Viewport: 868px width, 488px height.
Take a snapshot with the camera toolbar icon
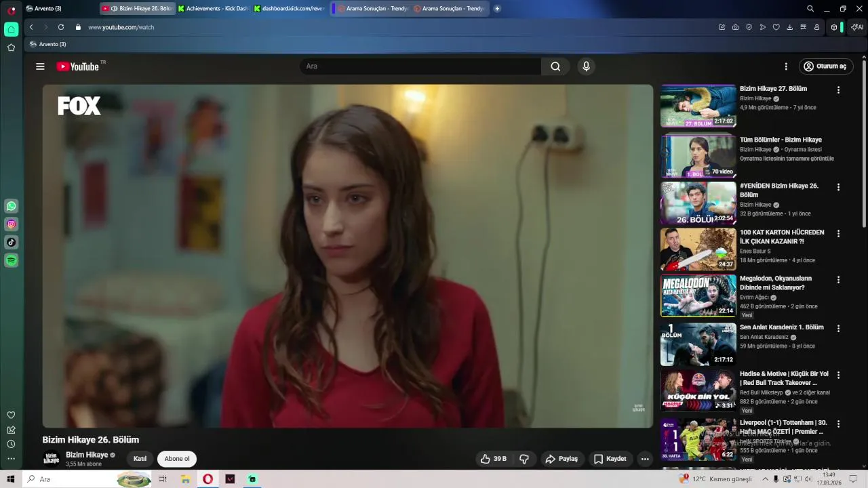pos(736,27)
